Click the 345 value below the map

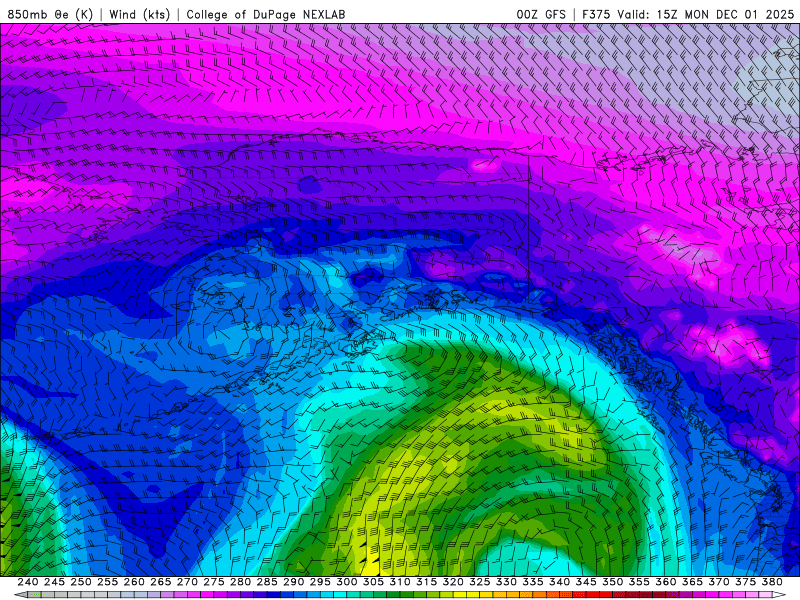(x=586, y=582)
